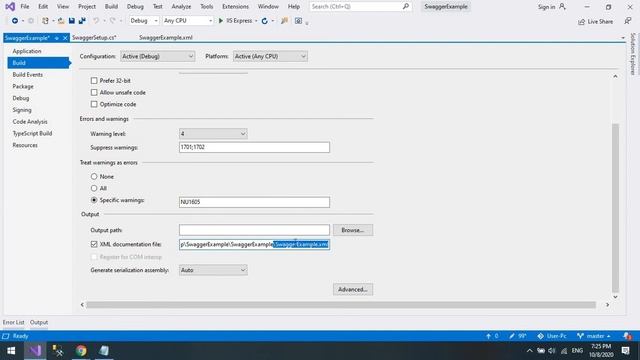The image size is (640, 360).
Task: Click Visual Studio icon in taskbar
Action: (x=35, y=351)
